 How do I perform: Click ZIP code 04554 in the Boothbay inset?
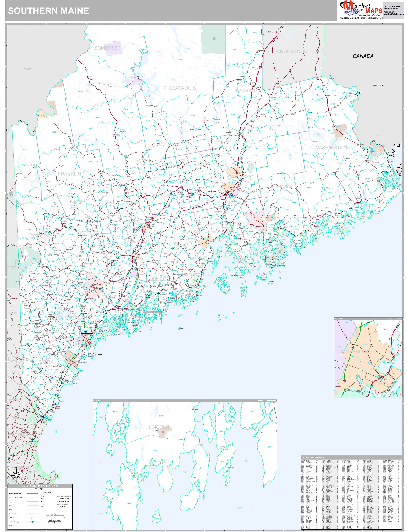point(270,447)
